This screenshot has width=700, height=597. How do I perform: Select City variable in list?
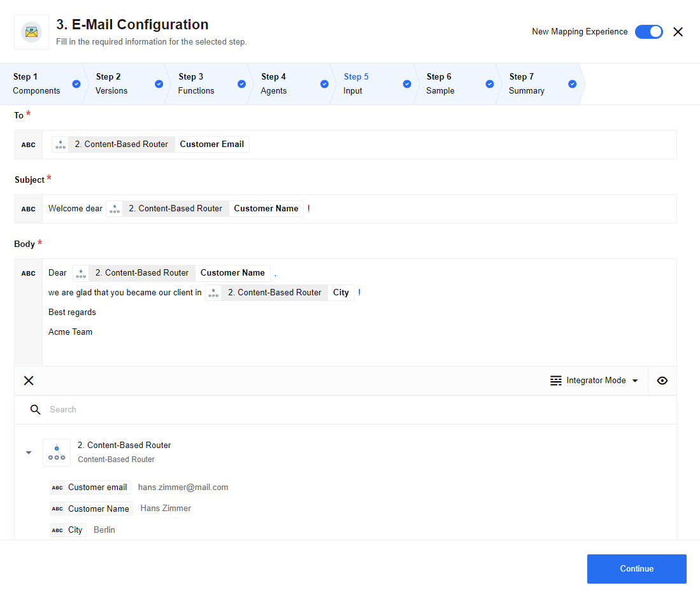pyautogui.click(x=68, y=530)
